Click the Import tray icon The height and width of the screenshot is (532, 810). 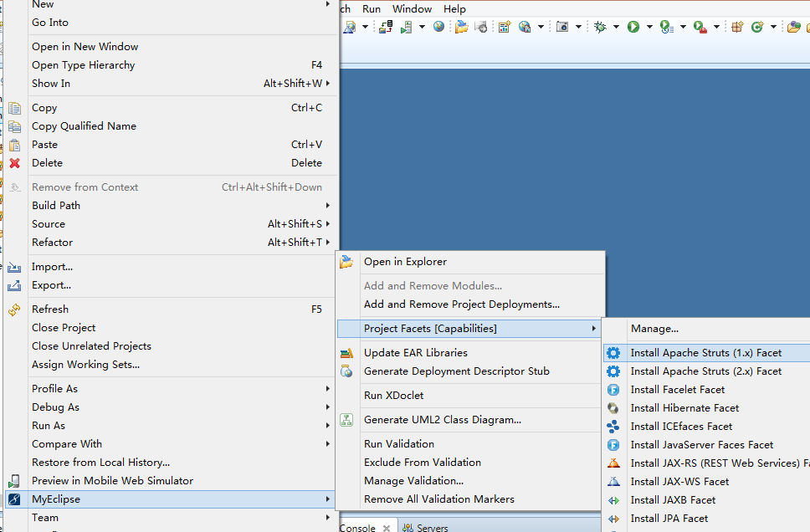(14, 267)
